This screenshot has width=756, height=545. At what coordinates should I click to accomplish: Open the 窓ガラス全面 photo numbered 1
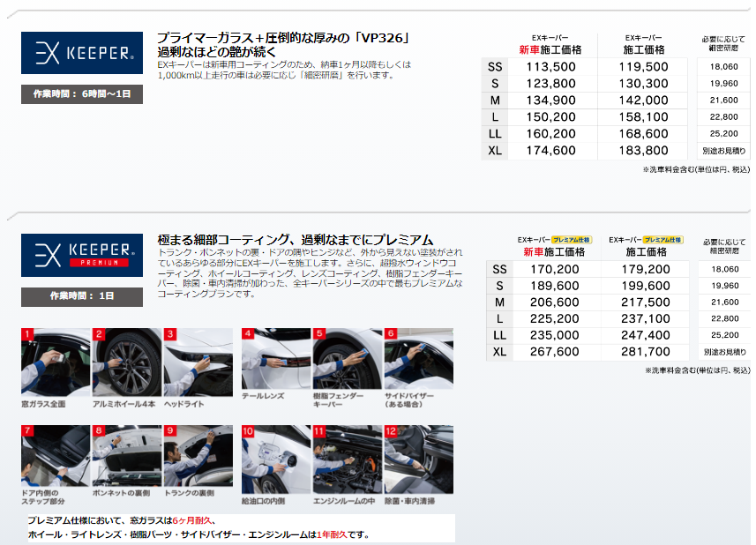56,361
